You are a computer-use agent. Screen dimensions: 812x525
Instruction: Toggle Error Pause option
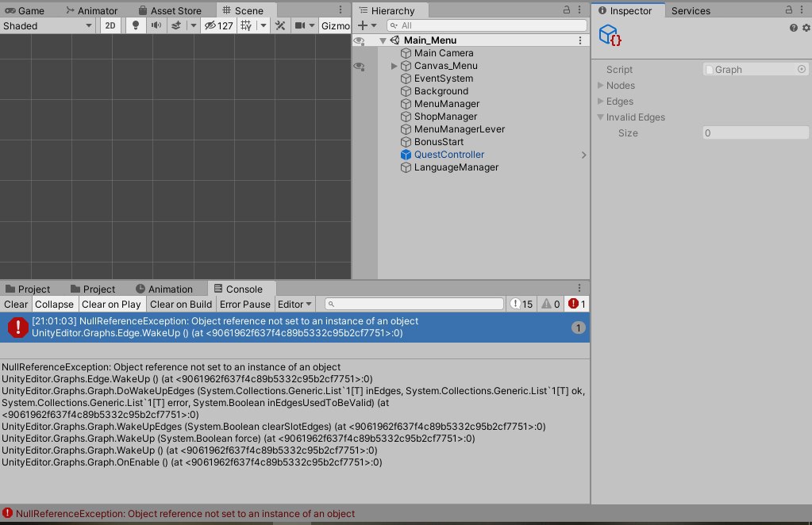[245, 305]
